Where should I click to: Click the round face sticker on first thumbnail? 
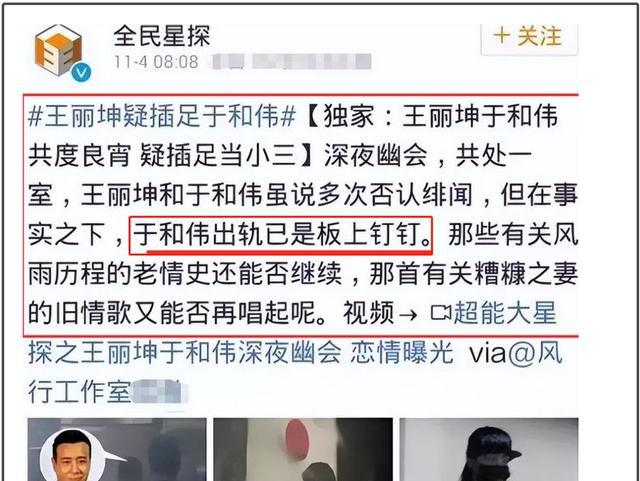coord(73,455)
